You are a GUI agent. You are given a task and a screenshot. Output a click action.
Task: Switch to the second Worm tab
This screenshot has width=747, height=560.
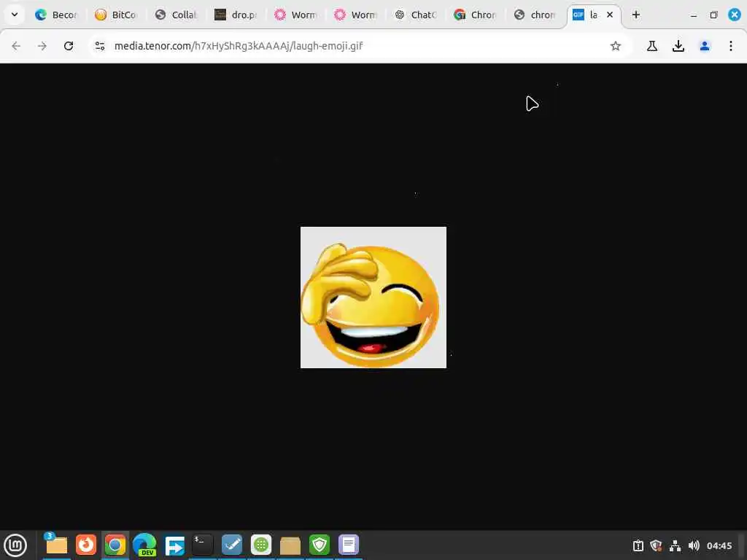pos(355,15)
